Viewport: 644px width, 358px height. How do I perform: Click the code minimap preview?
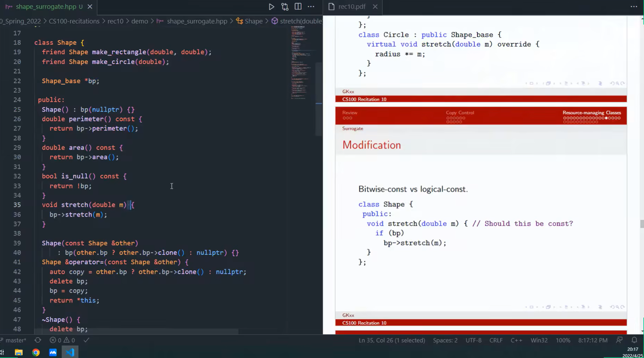[302, 62]
